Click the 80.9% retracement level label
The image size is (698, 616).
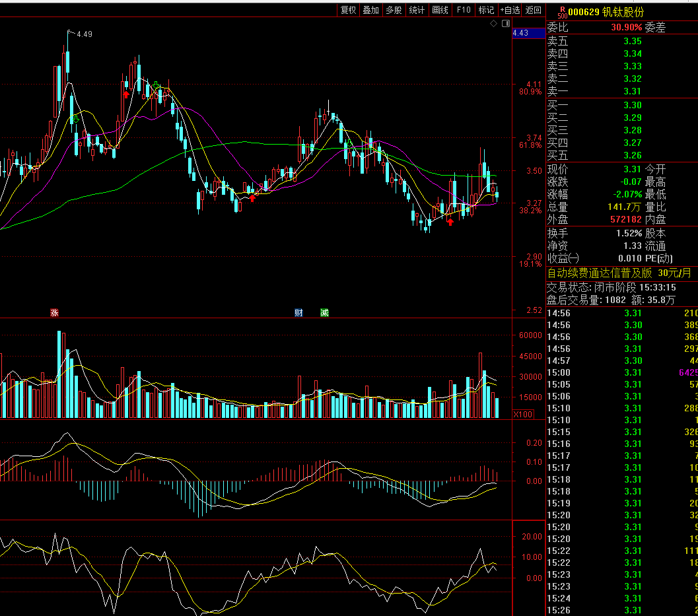tap(530, 92)
